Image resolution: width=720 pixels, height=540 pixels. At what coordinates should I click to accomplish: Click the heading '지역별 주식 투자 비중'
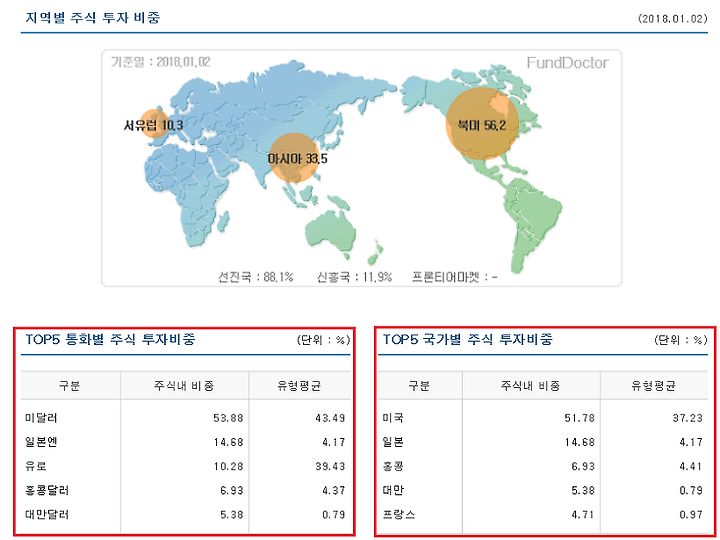[x=93, y=18]
